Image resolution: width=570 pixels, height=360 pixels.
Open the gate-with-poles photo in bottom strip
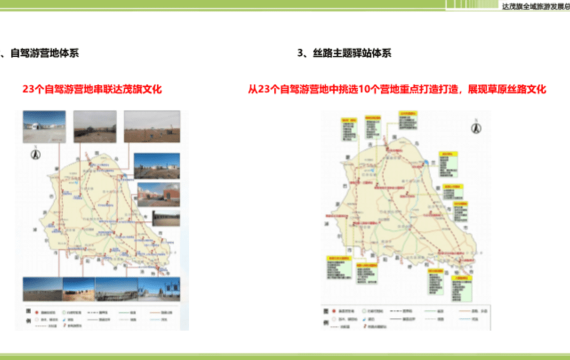pyautogui.click(x=159, y=289)
